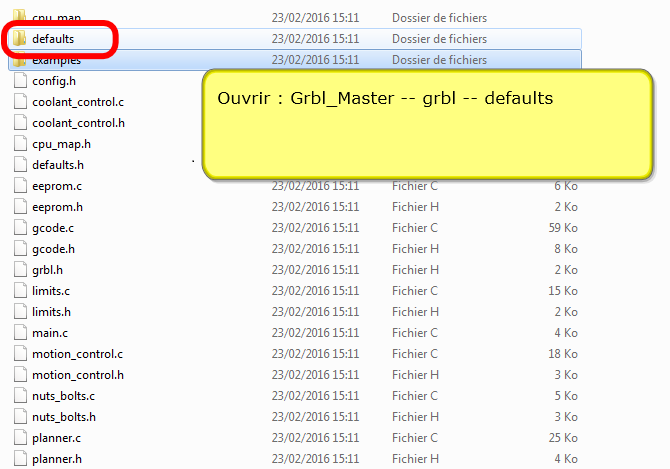
Task: Select the motion_control.c file name
Action: (x=77, y=354)
